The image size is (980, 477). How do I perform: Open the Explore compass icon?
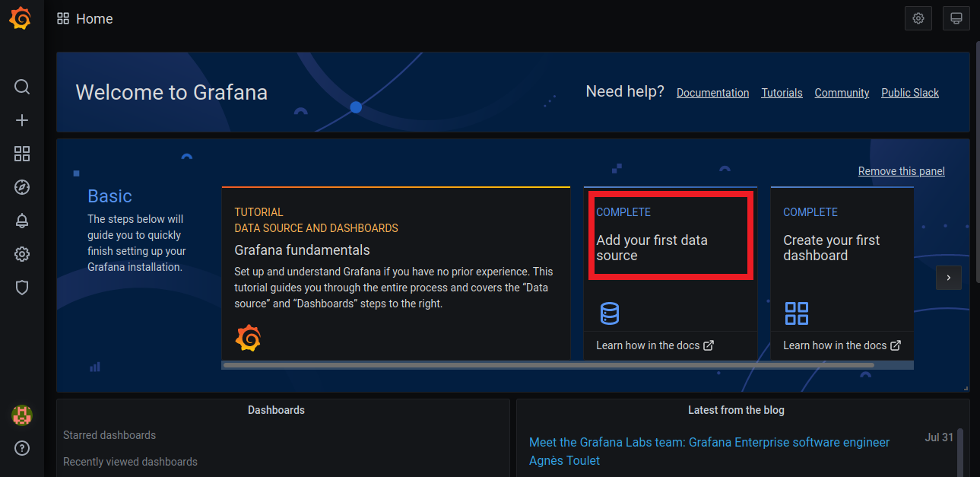(22, 187)
